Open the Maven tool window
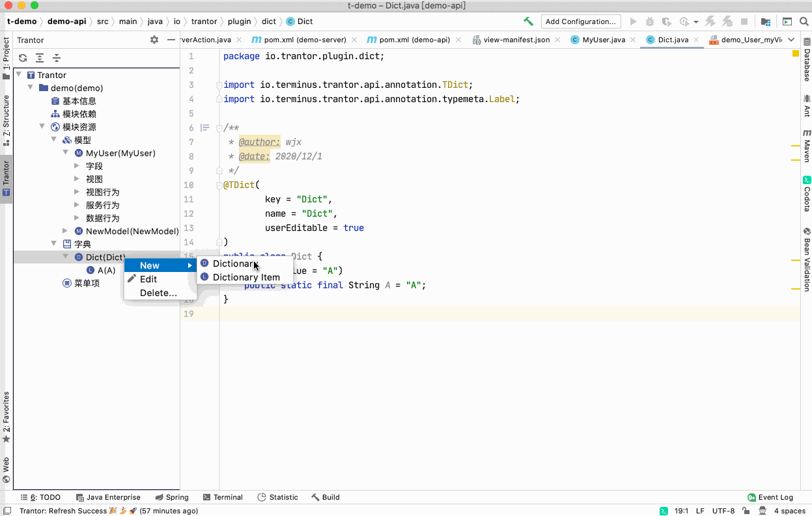This screenshot has height=516, width=812. (806, 146)
